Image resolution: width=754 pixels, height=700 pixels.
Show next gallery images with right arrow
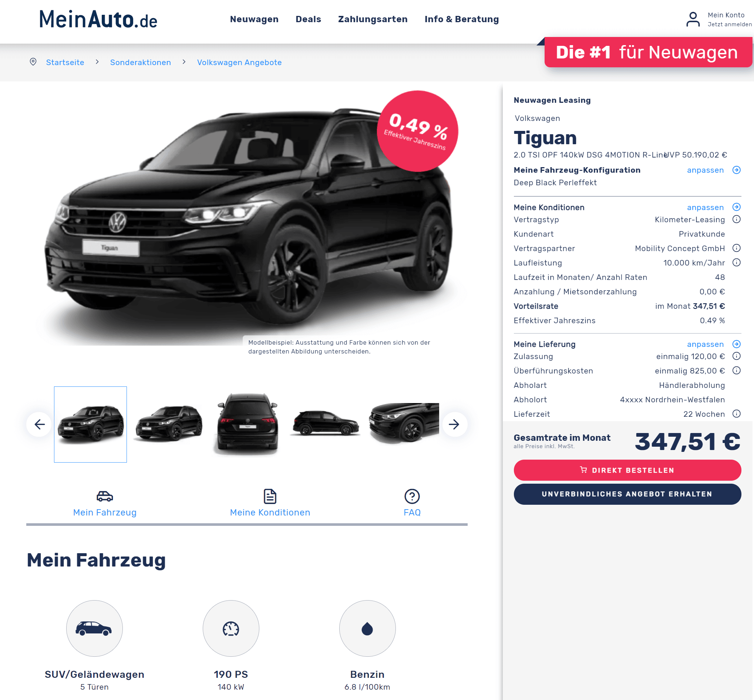tap(454, 424)
